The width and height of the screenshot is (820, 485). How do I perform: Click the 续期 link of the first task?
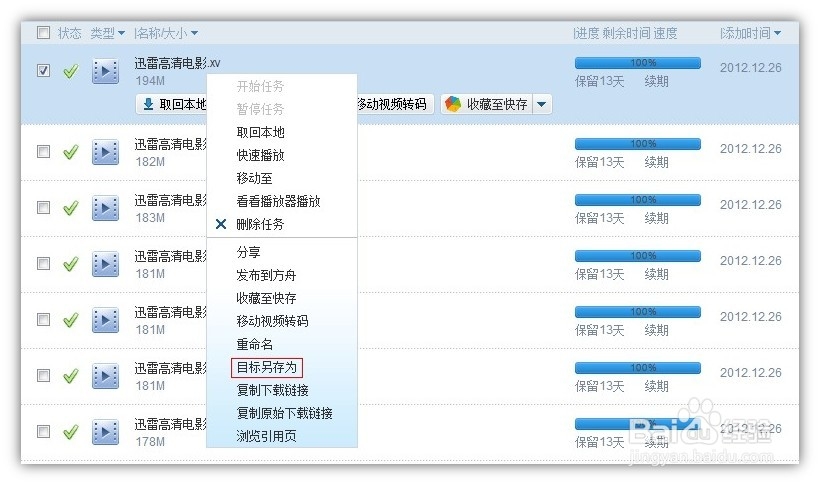coord(656,80)
